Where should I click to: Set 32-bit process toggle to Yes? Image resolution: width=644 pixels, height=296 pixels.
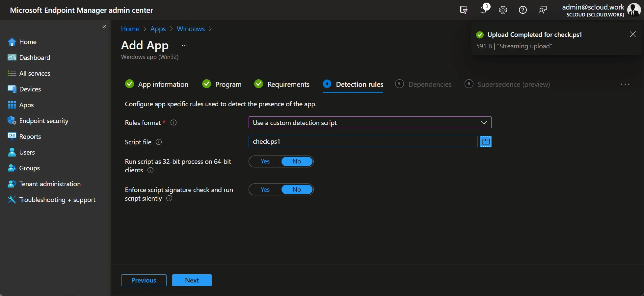(265, 161)
